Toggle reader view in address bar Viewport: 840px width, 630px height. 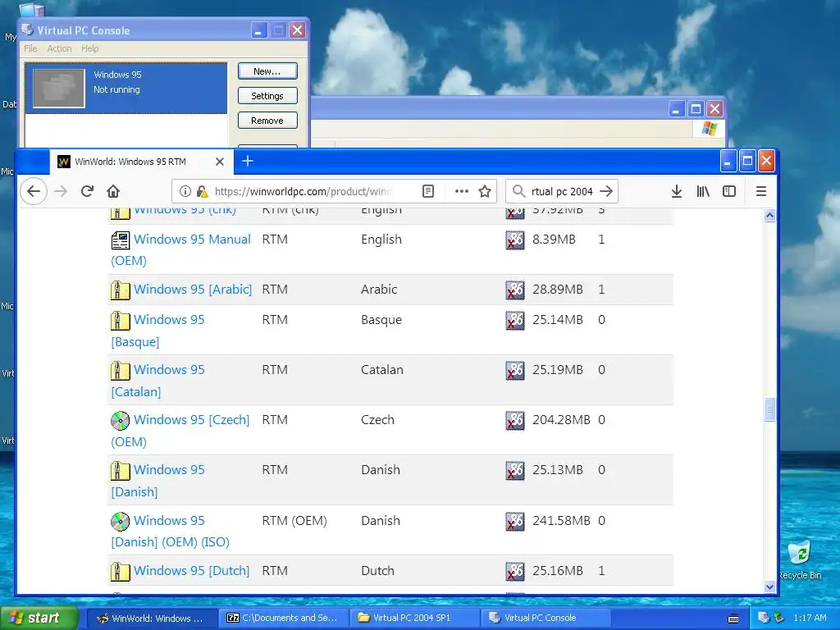point(428,191)
